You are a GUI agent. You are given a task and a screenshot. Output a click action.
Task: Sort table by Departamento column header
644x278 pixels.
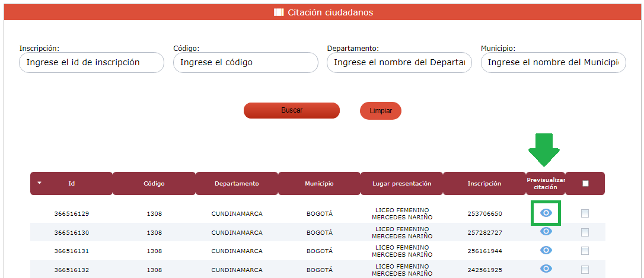click(237, 184)
